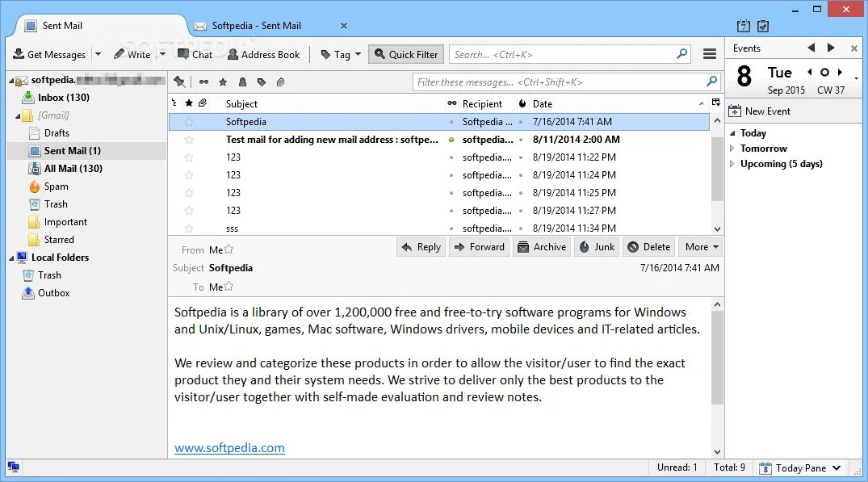Click Write new message button

coord(132,54)
